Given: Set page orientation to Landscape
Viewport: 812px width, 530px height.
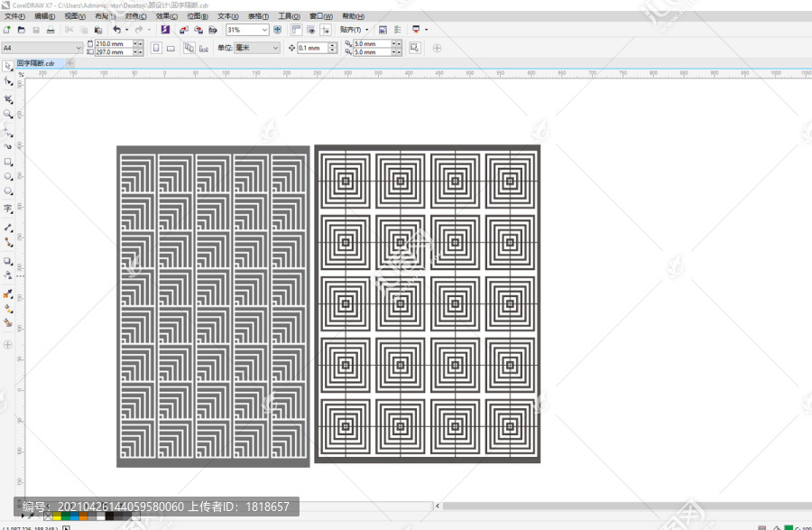Looking at the screenshot, I should tap(171, 48).
